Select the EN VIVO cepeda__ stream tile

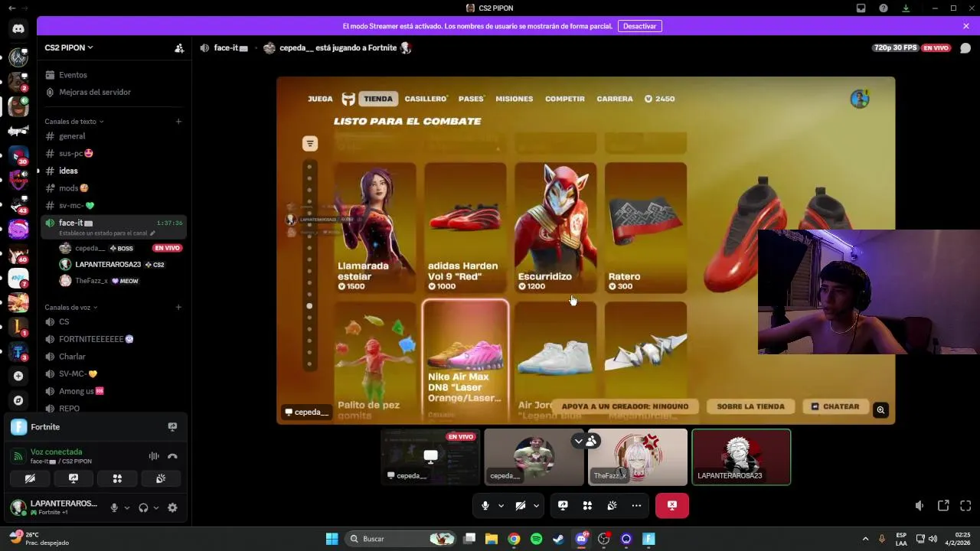(x=430, y=457)
